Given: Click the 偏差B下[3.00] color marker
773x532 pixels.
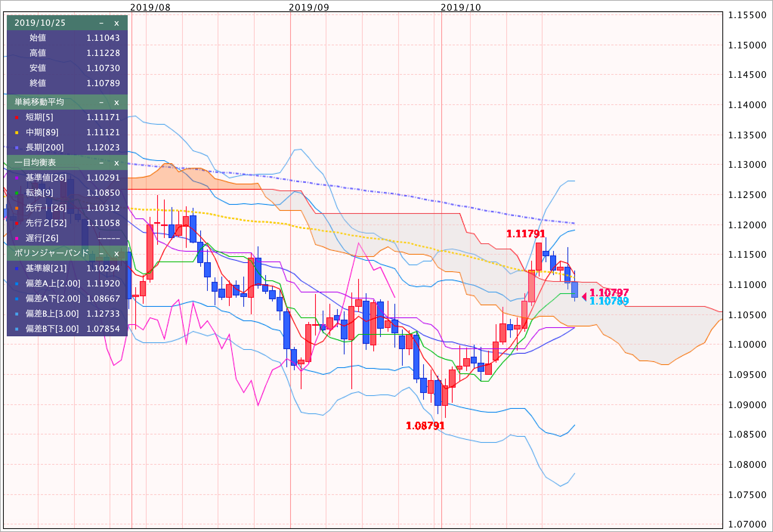Looking at the screenshot, I should point(17,329).
